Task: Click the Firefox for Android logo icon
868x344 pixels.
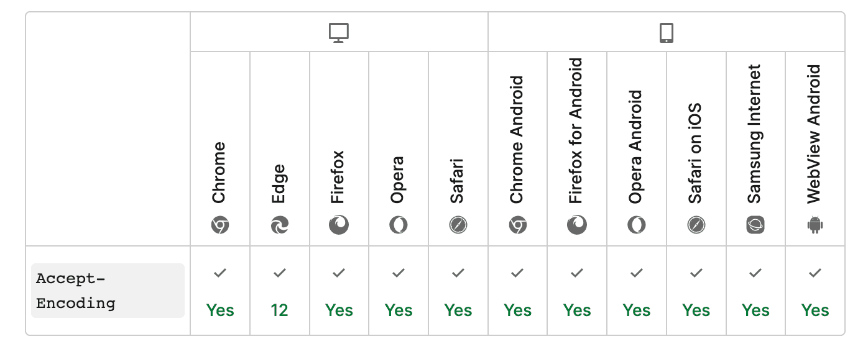Action: point(577,225)
